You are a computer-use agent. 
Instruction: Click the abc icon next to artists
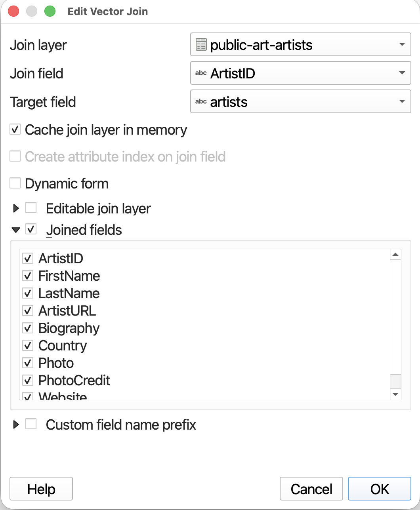201,102
